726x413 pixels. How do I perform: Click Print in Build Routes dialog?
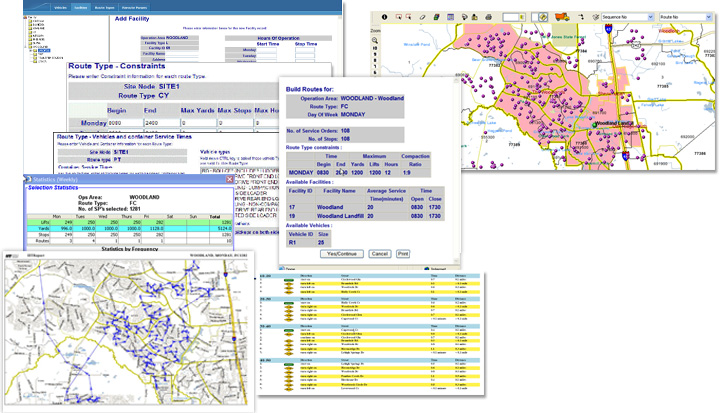(x=403, y=254)
